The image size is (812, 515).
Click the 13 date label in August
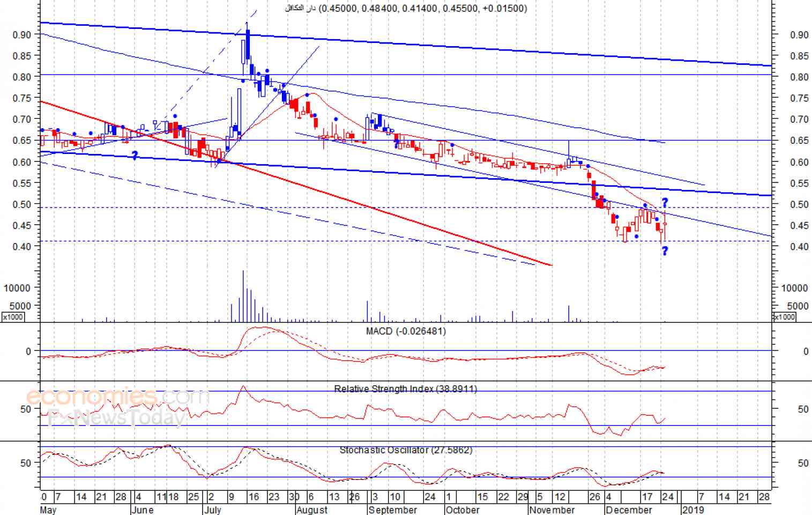tap(334, 497)
